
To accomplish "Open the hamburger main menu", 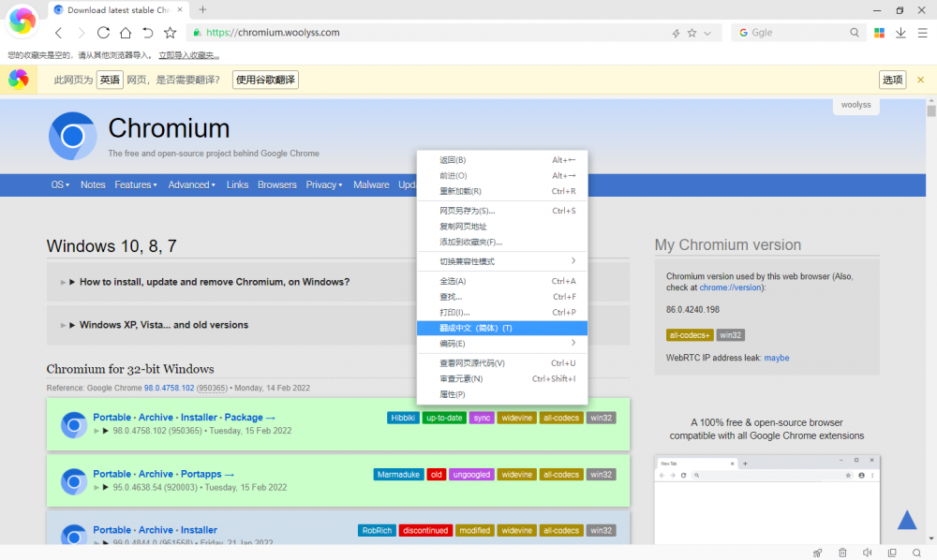I will point(922,33).
